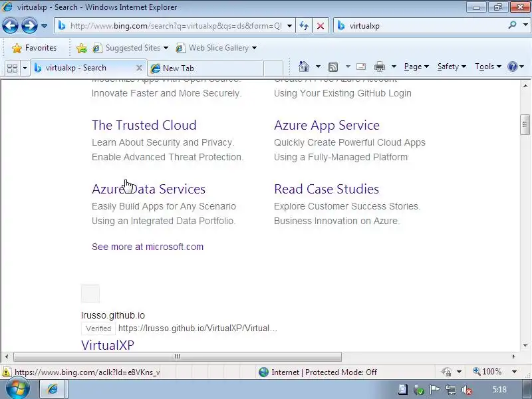The height and width of the screenshot is (399, 532).
Task: Click Add to Favorites Bar star icon
Action: [81, 48]
